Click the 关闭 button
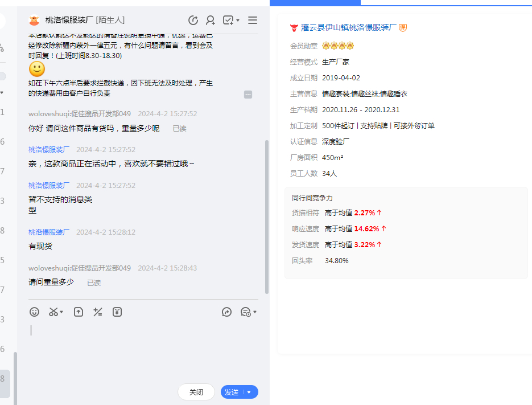532x405 pixels. pyautogui.click(x=196, y=392)
